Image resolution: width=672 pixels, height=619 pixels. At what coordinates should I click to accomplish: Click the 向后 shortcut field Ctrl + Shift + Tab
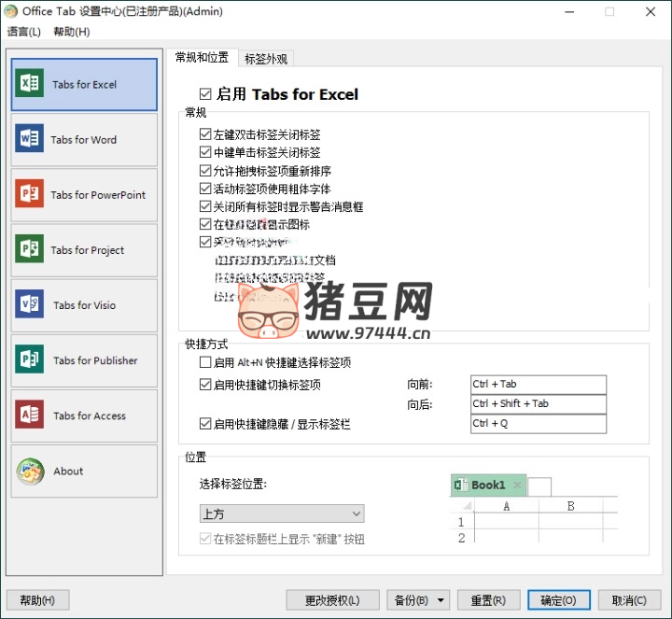point(539,404)
